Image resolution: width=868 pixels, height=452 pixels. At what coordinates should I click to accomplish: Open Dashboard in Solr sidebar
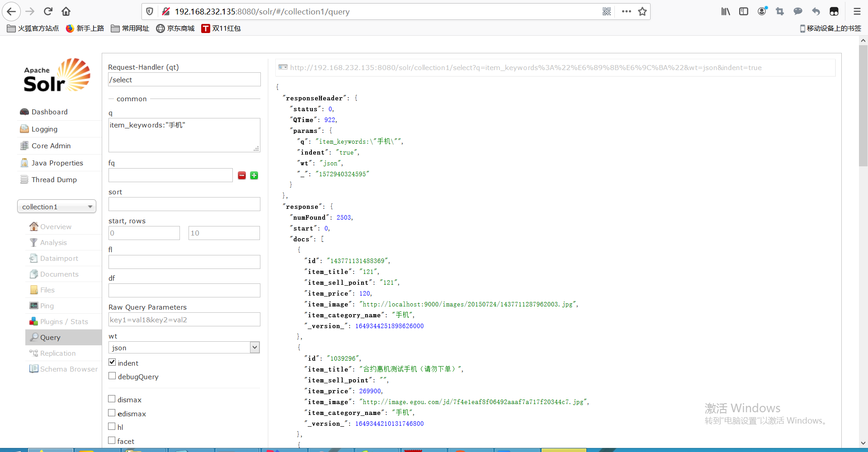point(49,112)
